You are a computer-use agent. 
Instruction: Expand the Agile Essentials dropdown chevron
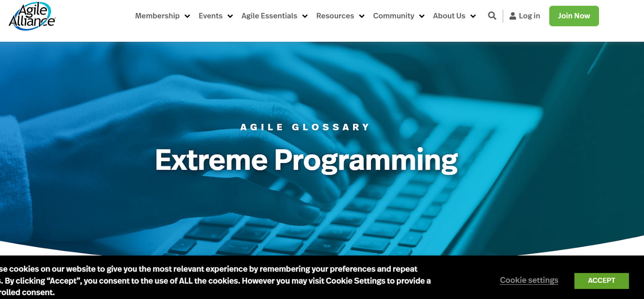305,16
